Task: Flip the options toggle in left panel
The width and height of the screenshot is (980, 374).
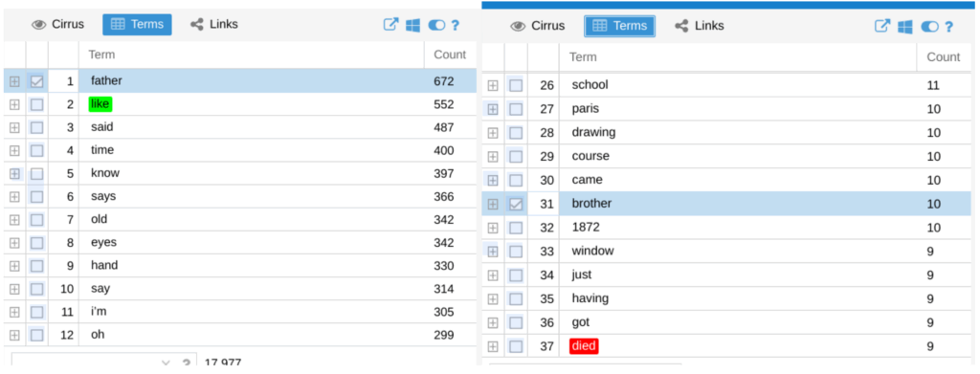Action: (436, 25)
